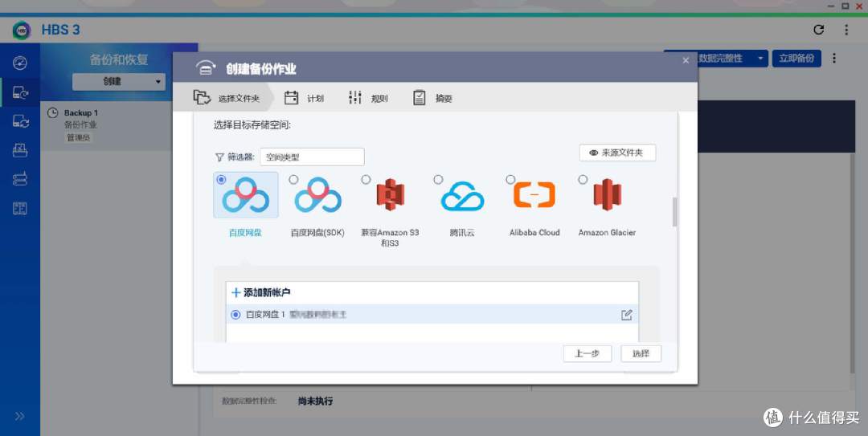Go to the 摘要 step

pyautogui.click(x=432, y=98)
